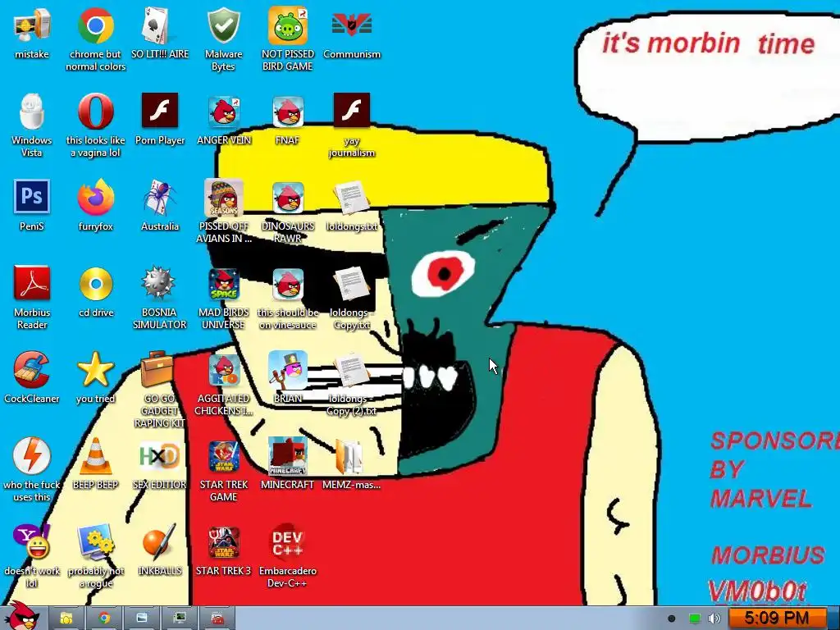Open the 'MAD BIRDS UNIVERSE' Space icon
The width and height of the screenshot is (840, 630).
point(223,284)
